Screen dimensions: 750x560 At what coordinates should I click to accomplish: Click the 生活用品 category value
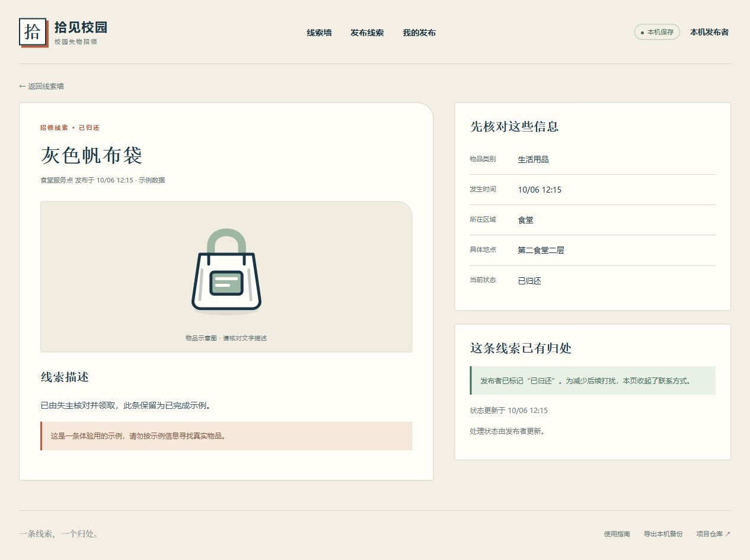(x=533, y=159)
